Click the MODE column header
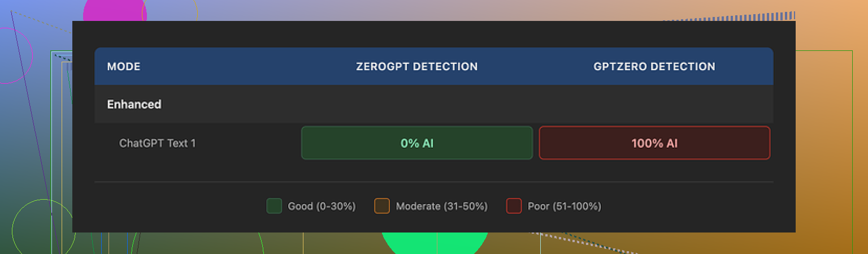Screen dimensions: 868x254 [x=124, y=67]
